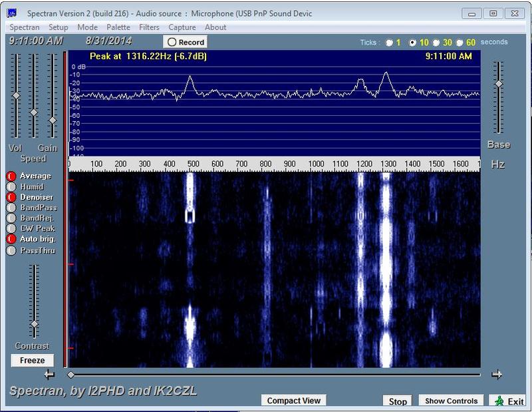532x412 pixels.
Task: Click the 1300 Hz mark on frequency ruler
Action: click(388, 164)
